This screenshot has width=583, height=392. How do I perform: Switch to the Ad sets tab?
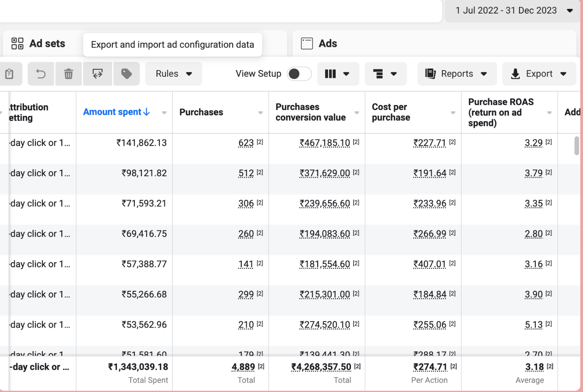[47, 43]
